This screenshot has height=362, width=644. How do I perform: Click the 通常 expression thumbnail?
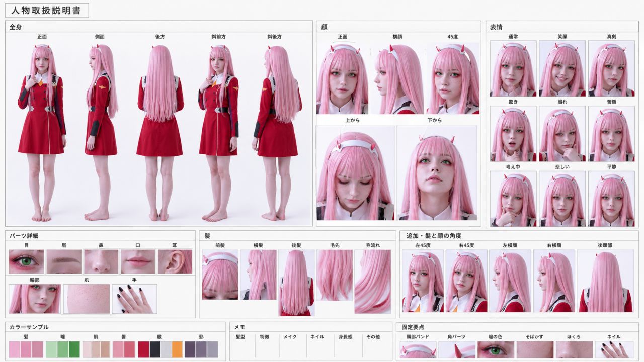pyautogui.click(x=513, y=68)
